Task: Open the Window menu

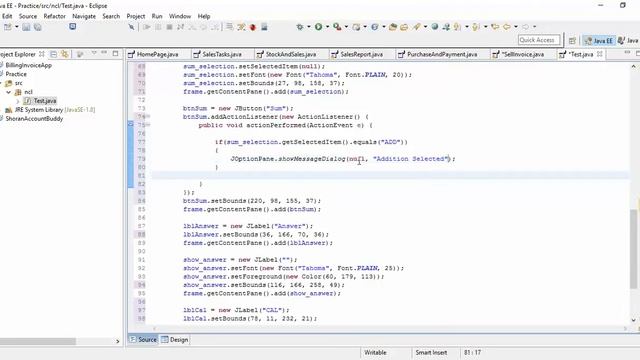Action: click(180, 16)
